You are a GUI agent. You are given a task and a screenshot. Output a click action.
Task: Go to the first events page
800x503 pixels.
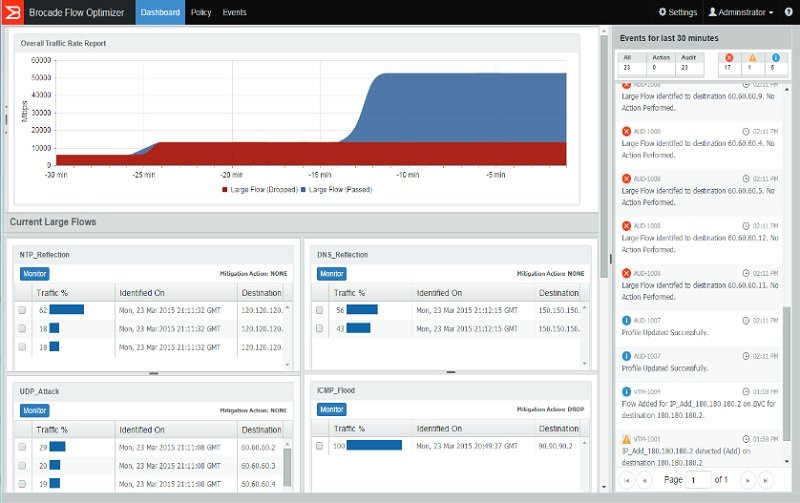tap(627, 480)
